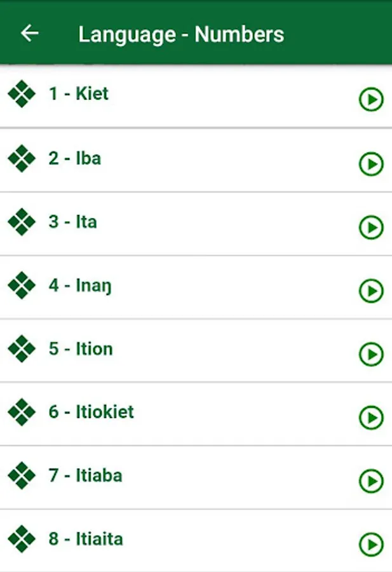Viewport: 392px width, 572px height.
Task: Tap the diamond icon beside Itiaba
Action: click(22, 475)
